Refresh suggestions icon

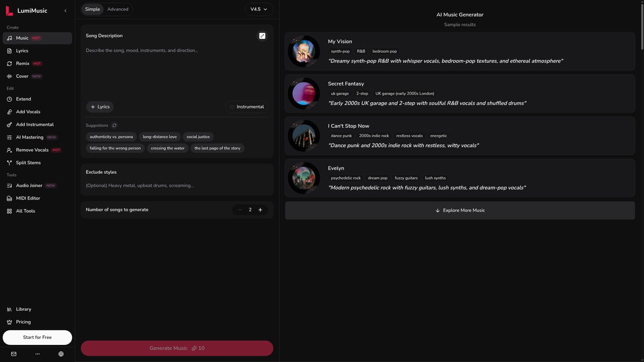pyautogui.click(x=114, y=125)
